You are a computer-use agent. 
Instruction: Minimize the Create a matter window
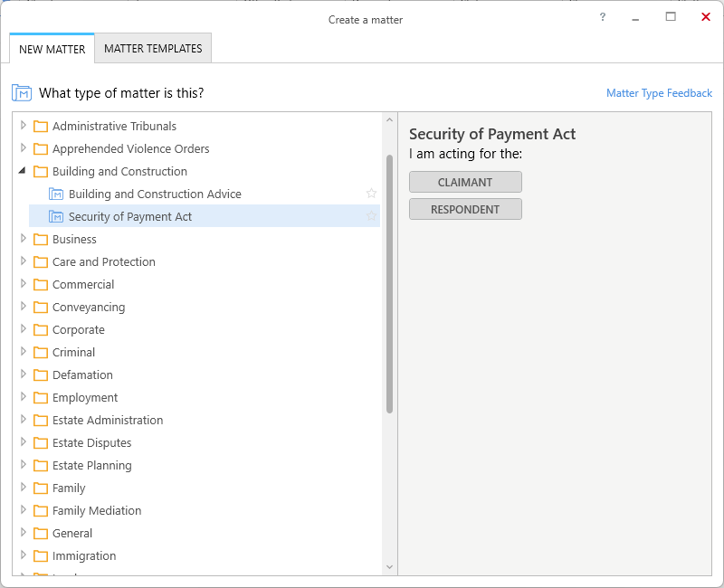point(636,19)
